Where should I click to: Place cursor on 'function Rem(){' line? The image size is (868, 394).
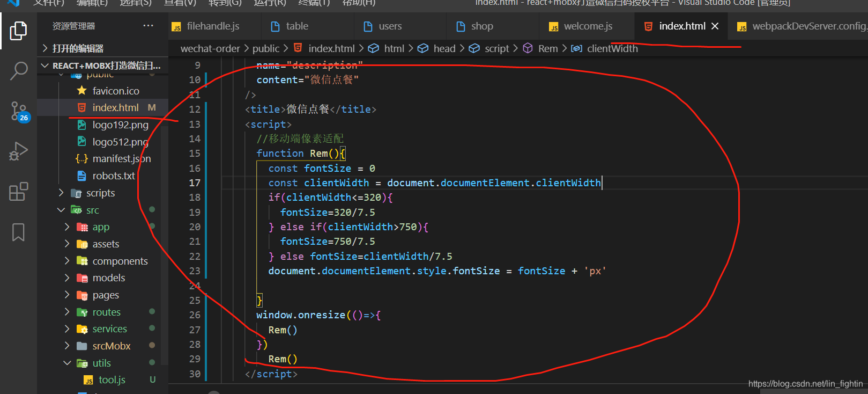pos(301,154)
